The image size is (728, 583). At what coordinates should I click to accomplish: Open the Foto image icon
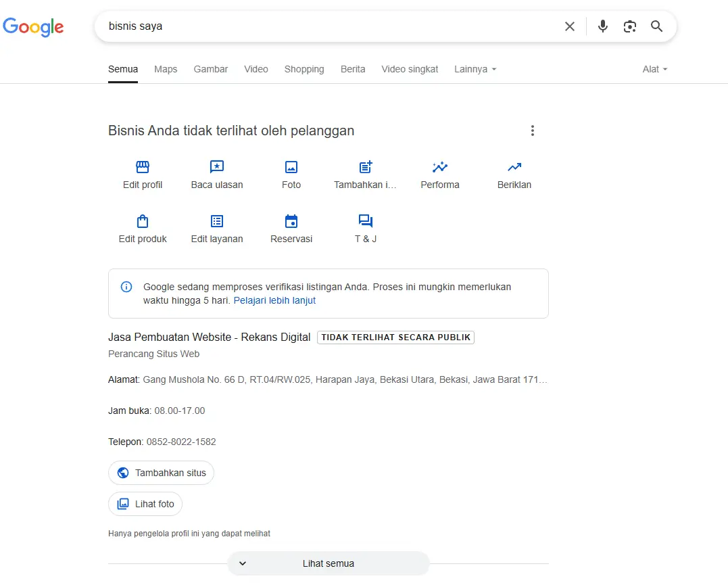coord(291,167)
